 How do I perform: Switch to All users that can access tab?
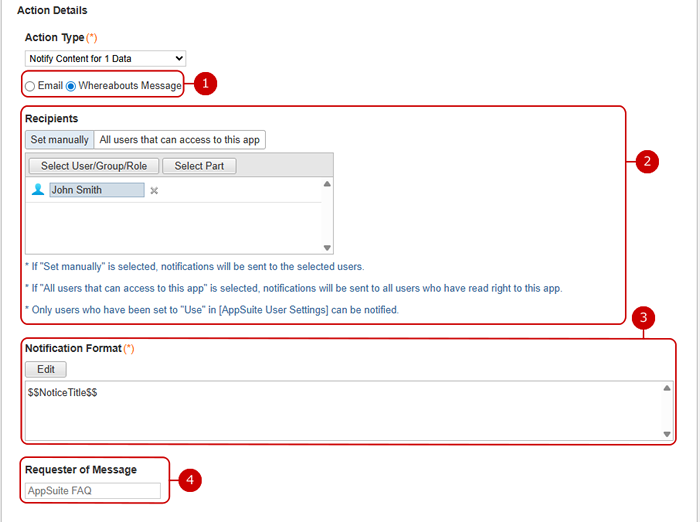coord(180,140)
